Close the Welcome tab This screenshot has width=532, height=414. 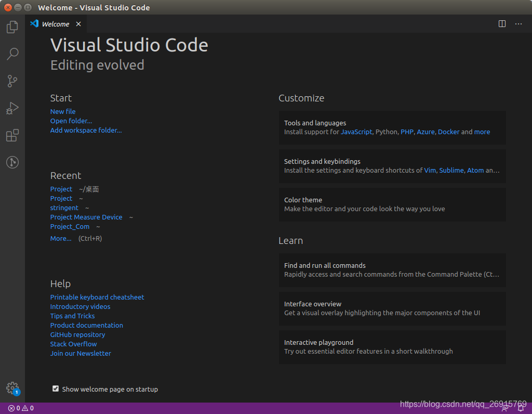click(78, 24)
